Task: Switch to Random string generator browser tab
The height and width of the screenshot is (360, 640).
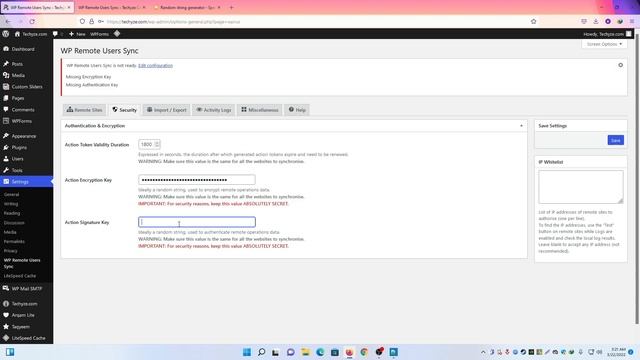Action: [187, 7]
